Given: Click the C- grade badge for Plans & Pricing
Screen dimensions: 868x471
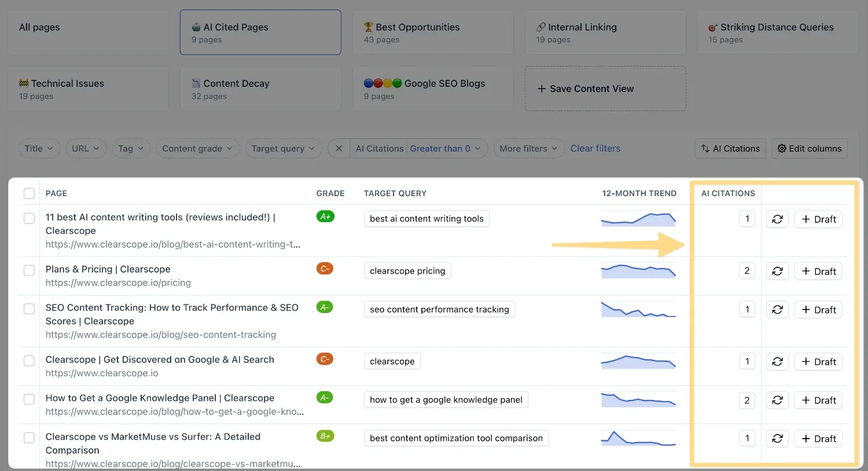Looking at the screenshot, I should (x=325, y=268).
